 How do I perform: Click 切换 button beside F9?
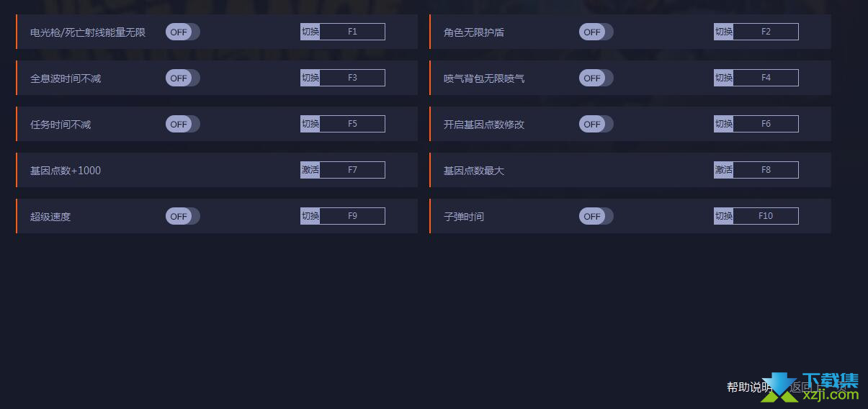310,216
